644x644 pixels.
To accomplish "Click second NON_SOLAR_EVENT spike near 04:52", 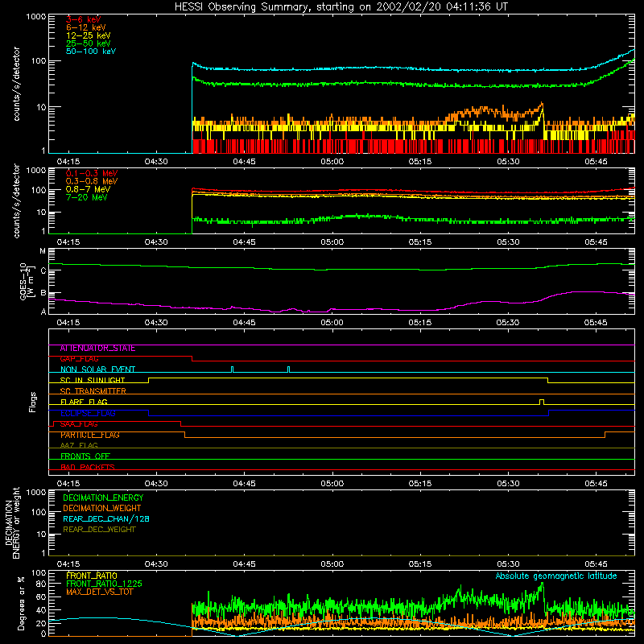I will click(x=288, y=369).
